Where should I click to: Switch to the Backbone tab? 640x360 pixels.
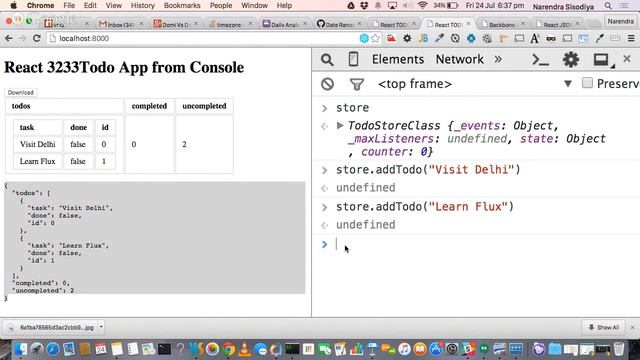coord(502,24)
